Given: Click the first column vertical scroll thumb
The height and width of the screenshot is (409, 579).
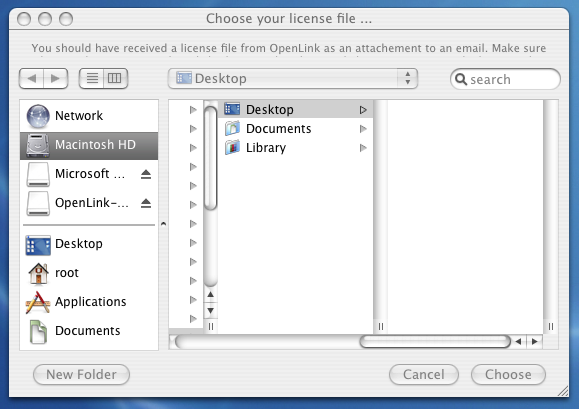Looking at the screenshot, I should [x=210, y=158].
